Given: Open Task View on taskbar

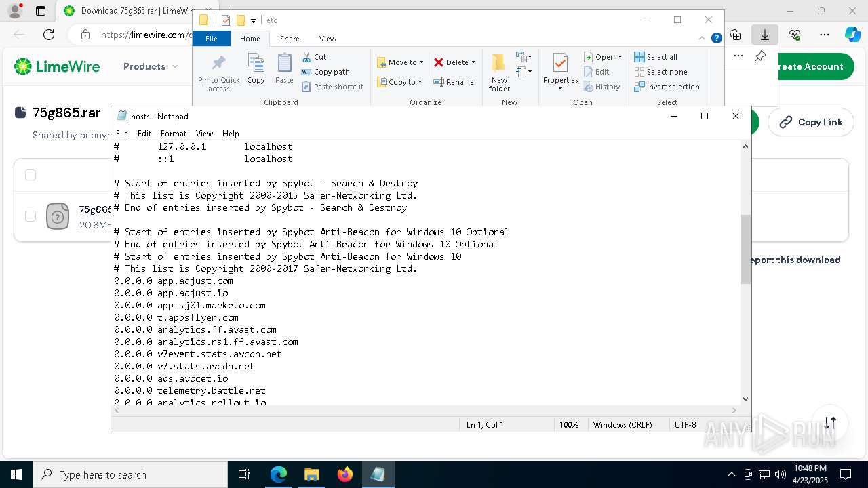Looking at the screenshot, I should click(244, 474).
